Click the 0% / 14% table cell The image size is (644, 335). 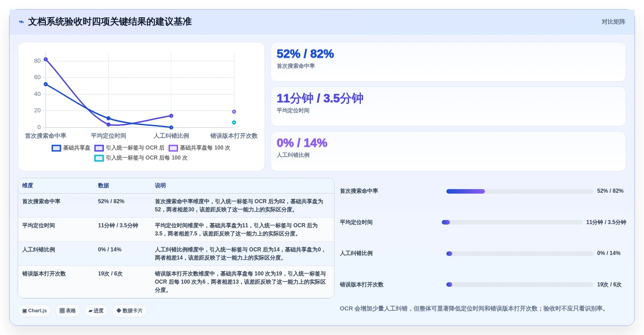coord(110,250)
